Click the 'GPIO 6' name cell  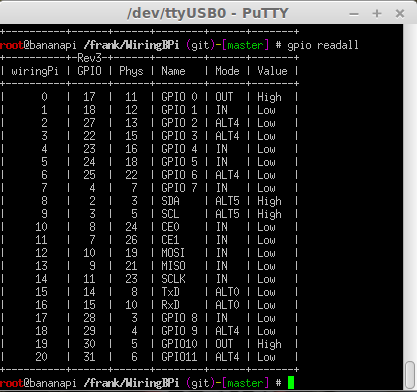click(x=179, y=175)
